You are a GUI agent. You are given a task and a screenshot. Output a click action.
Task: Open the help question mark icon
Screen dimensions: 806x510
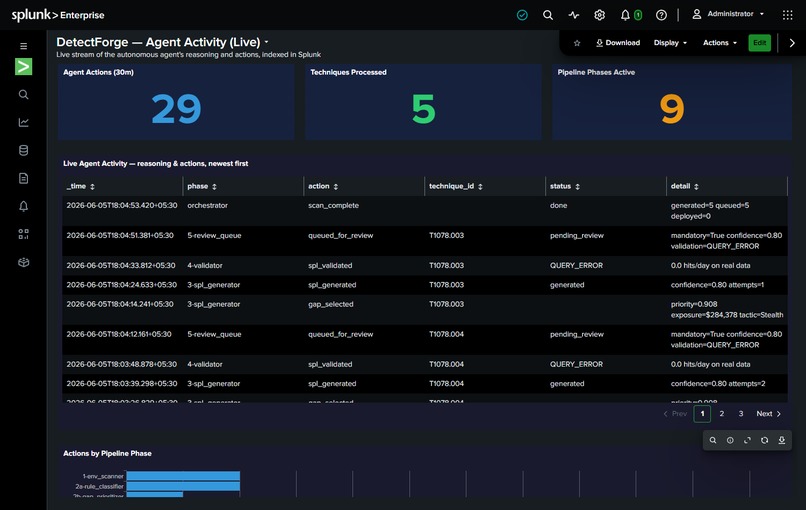(662, 15)
